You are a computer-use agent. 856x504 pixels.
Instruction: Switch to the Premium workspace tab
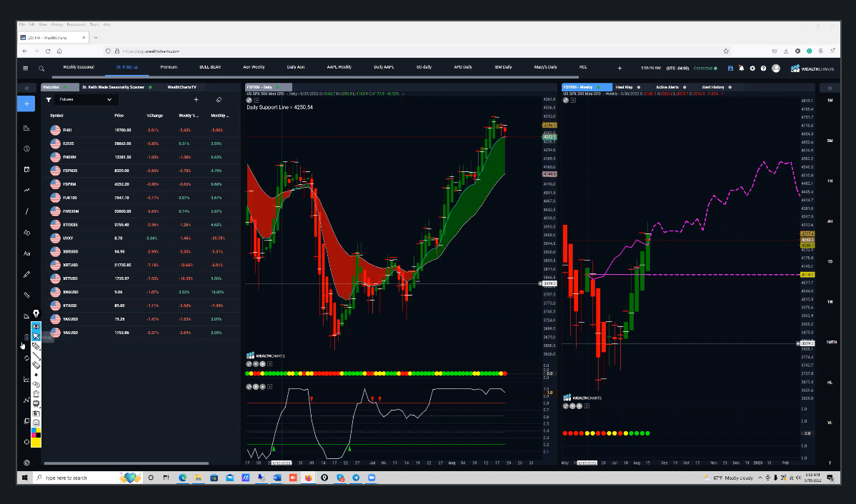pos(169,67)
